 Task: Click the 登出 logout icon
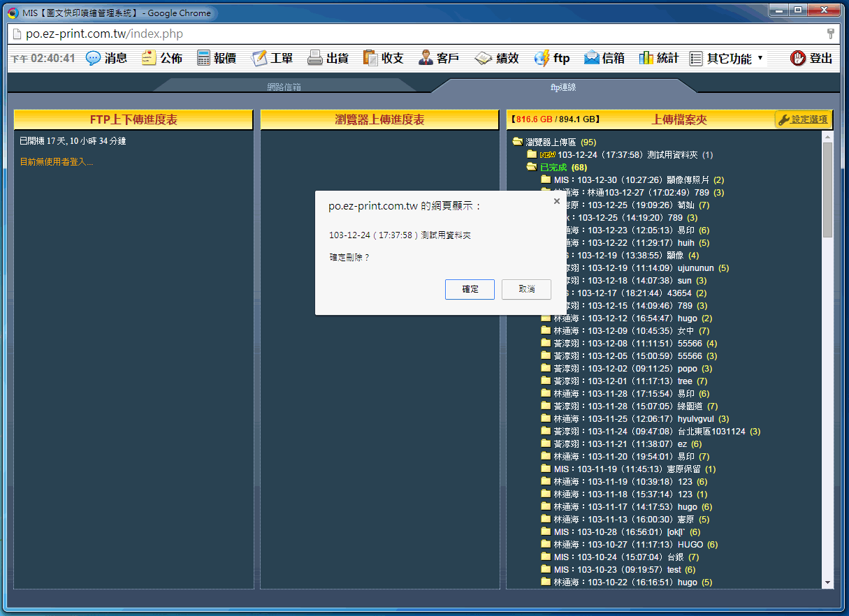[798, 59]
